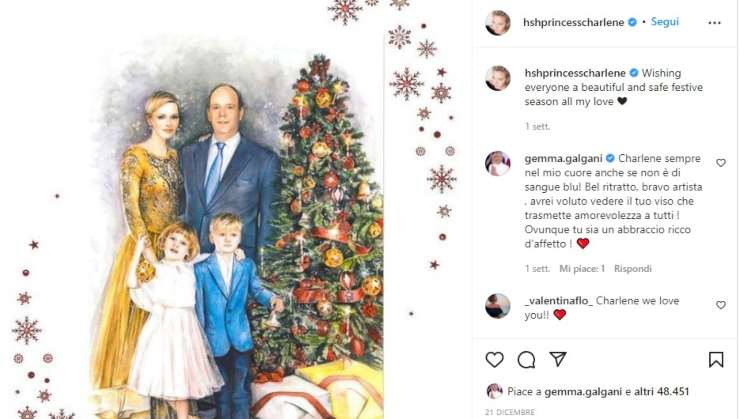
Task: Follow the account via Segui
Action: 664,22
